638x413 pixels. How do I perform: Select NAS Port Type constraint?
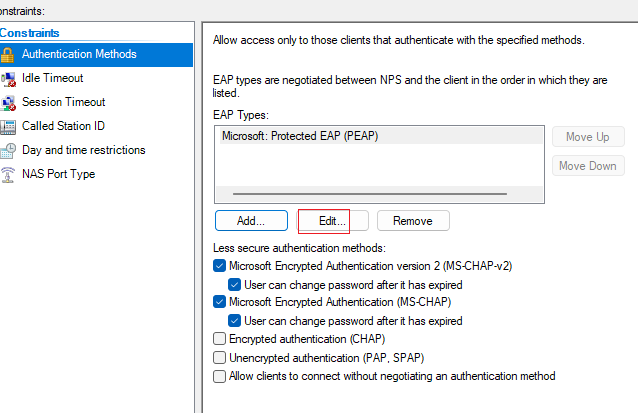[x=58, y=174]
